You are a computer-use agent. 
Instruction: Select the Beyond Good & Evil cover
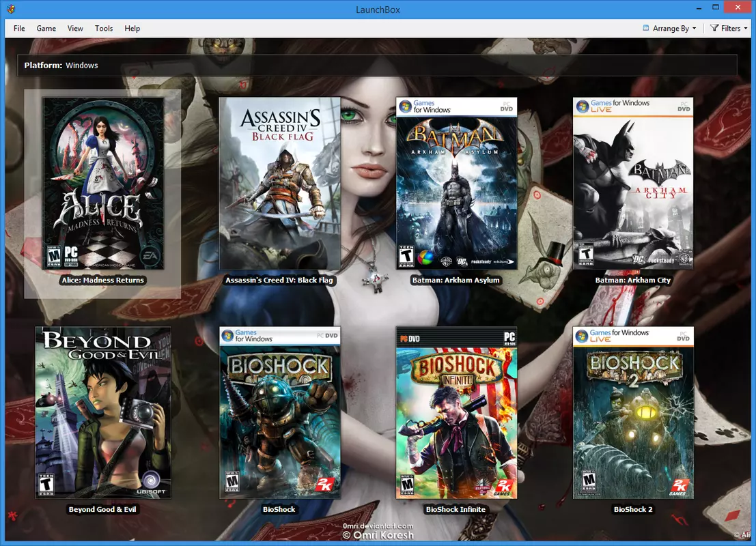click(103, 412)
